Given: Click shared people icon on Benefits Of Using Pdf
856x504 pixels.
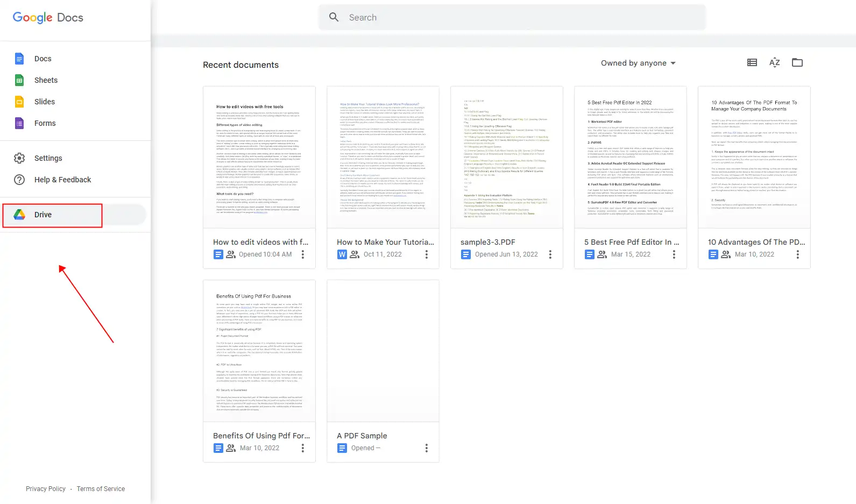Looking at the screenshot, I should [x=231, y=448].
